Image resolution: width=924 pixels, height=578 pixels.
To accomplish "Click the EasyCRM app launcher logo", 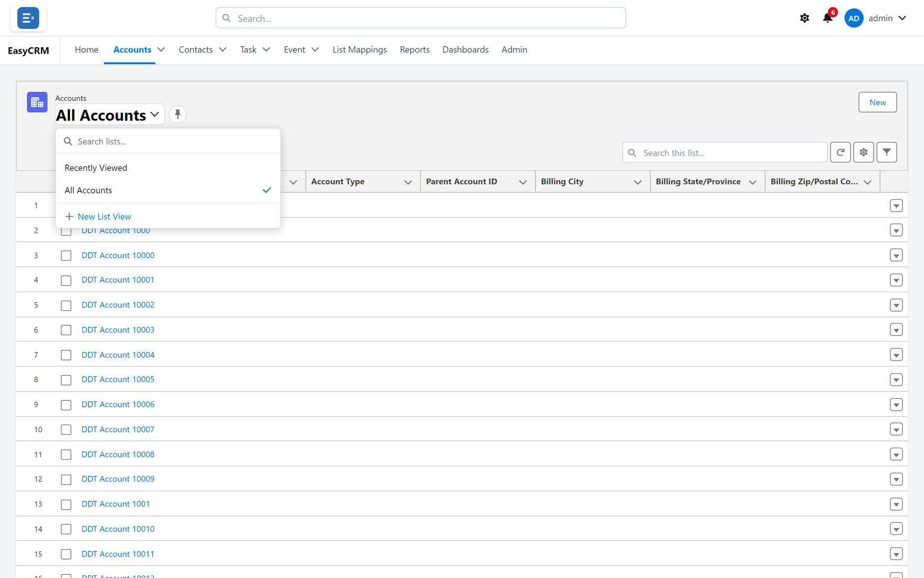I will coord(28,18).
